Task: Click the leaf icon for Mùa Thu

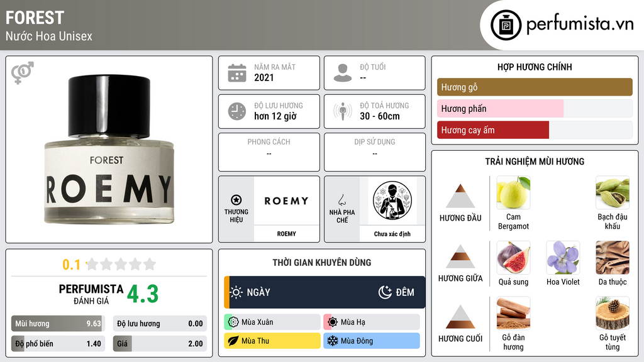Action: click(233, 341)
